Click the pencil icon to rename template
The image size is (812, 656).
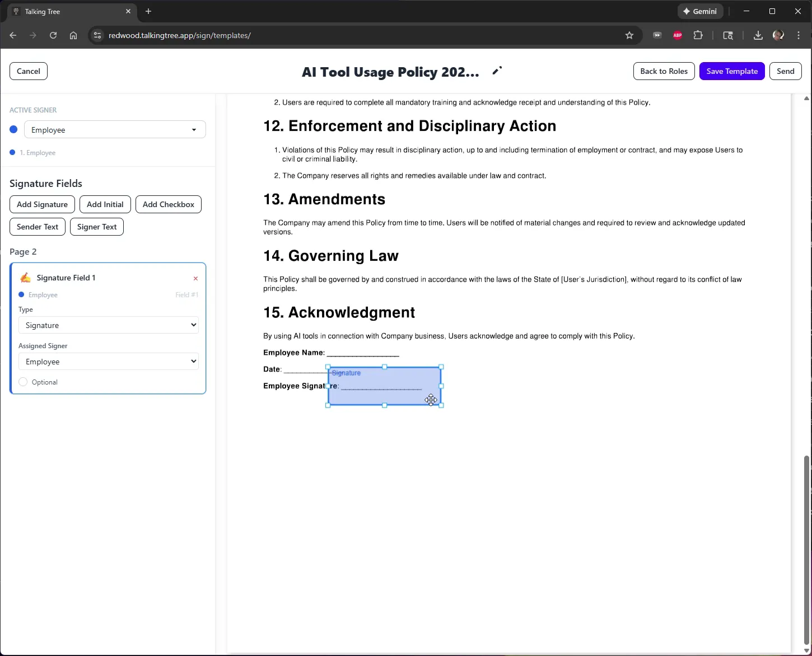[x=497, y=71]
